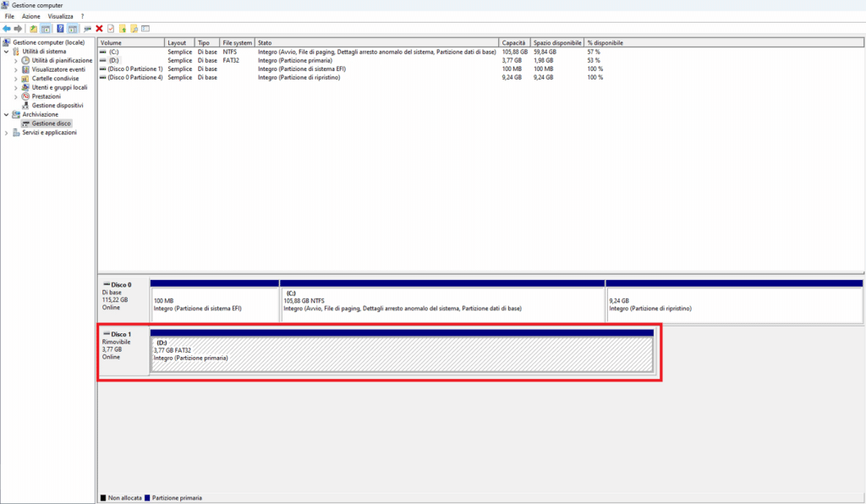Select Utenti e gruppi locali icon

[25, 87]
